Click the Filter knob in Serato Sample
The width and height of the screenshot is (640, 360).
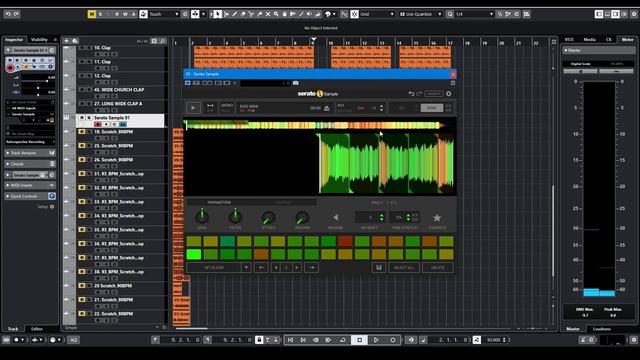(235, 217)
